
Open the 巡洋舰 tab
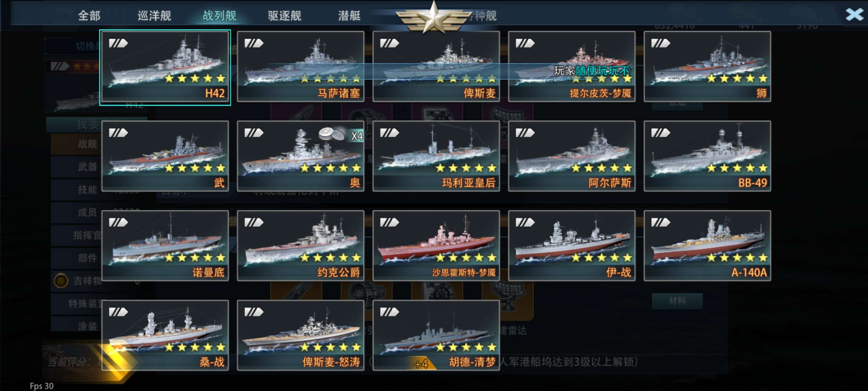tap(154, 16)
